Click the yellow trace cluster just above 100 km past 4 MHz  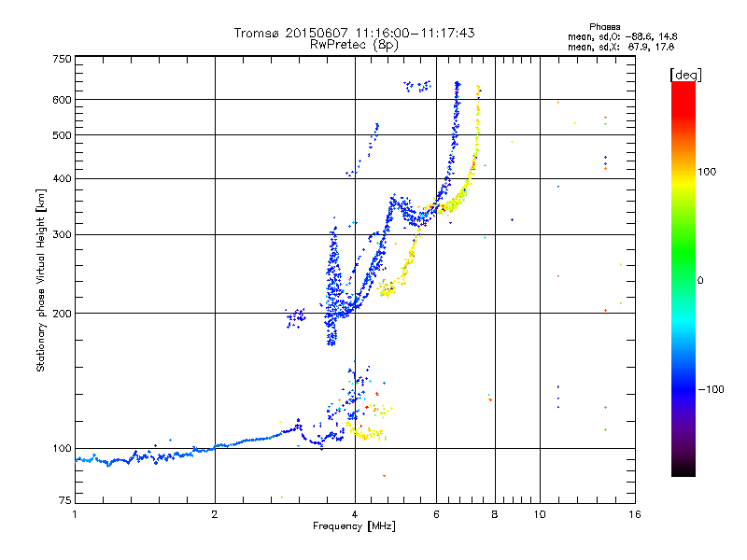[366, 432]
